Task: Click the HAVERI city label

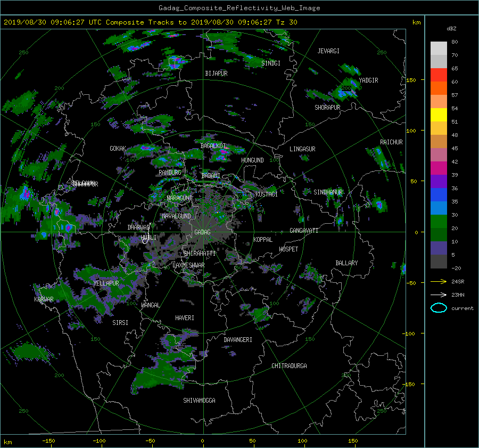Action: [x=185, y=318]
